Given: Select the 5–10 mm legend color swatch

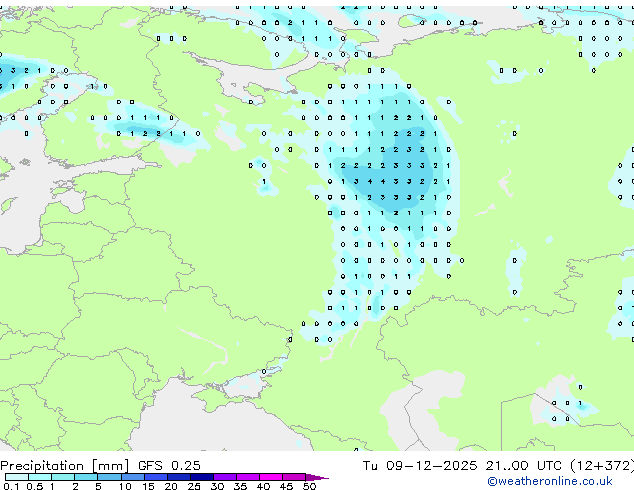Looking at the screenshot, I should point(109,477).
